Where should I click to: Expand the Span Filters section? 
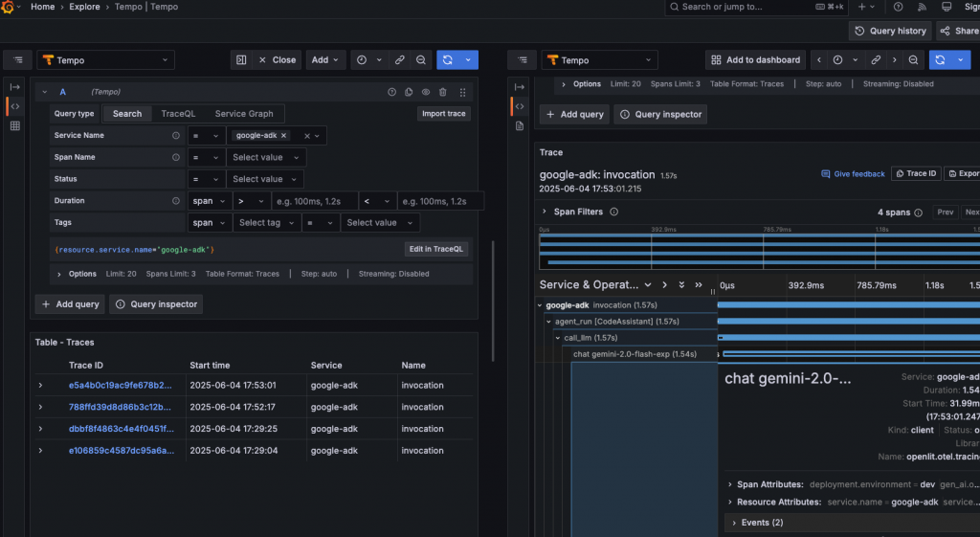tap(545, 212)
